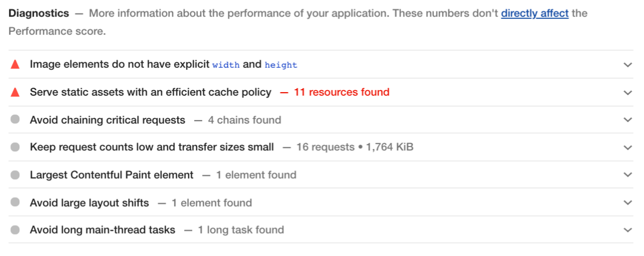
Task: Expand Largest Contentful Paint element chevron
Action: (628, 175)
